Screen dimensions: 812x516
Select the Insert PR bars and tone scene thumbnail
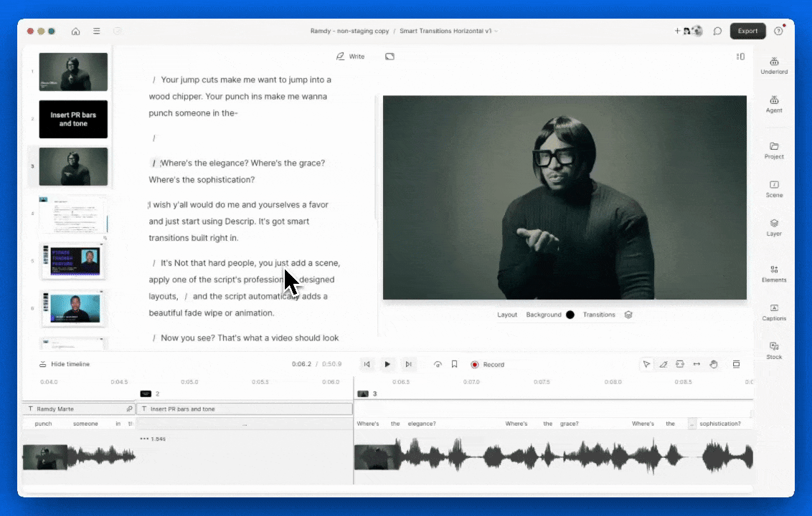[72, 119]
